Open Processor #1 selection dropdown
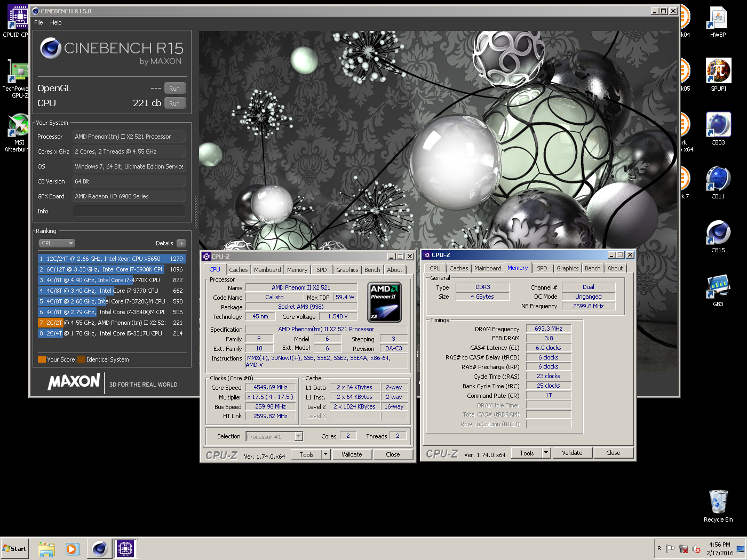Screen dimensions: 747x560 coord(274,437)
